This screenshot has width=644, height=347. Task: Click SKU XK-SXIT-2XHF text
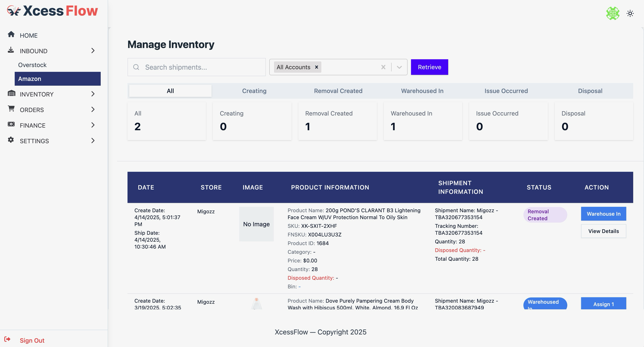(312, 226)
